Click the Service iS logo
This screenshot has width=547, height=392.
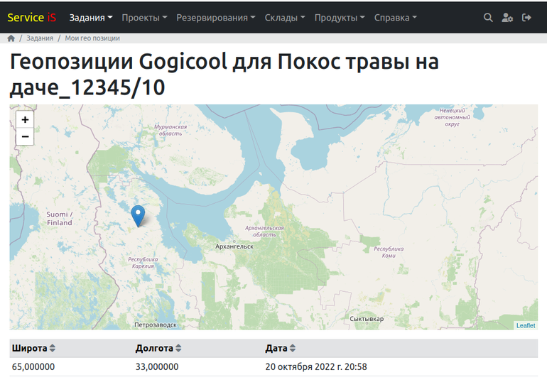(31, 18)
